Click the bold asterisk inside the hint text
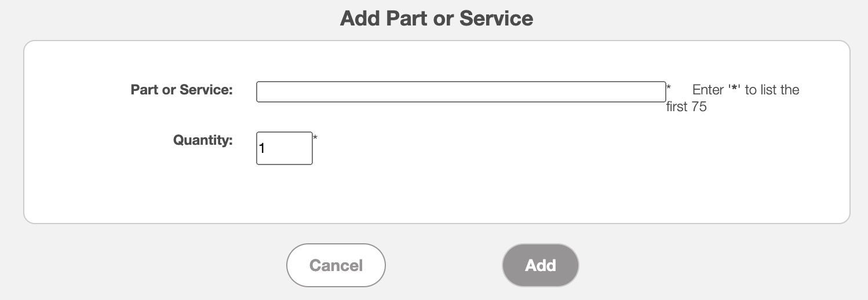This screenshot has height=300, width=868. tap(734, 91)
